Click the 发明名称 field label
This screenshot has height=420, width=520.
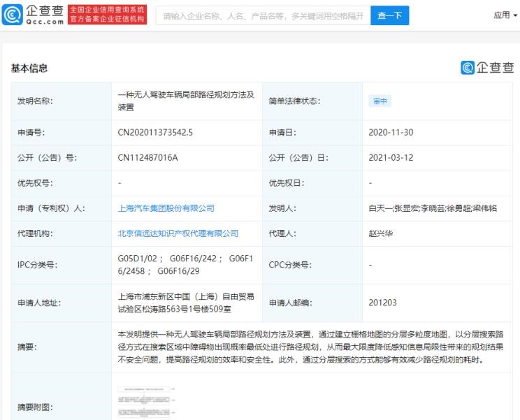click(x=35, y=101)
